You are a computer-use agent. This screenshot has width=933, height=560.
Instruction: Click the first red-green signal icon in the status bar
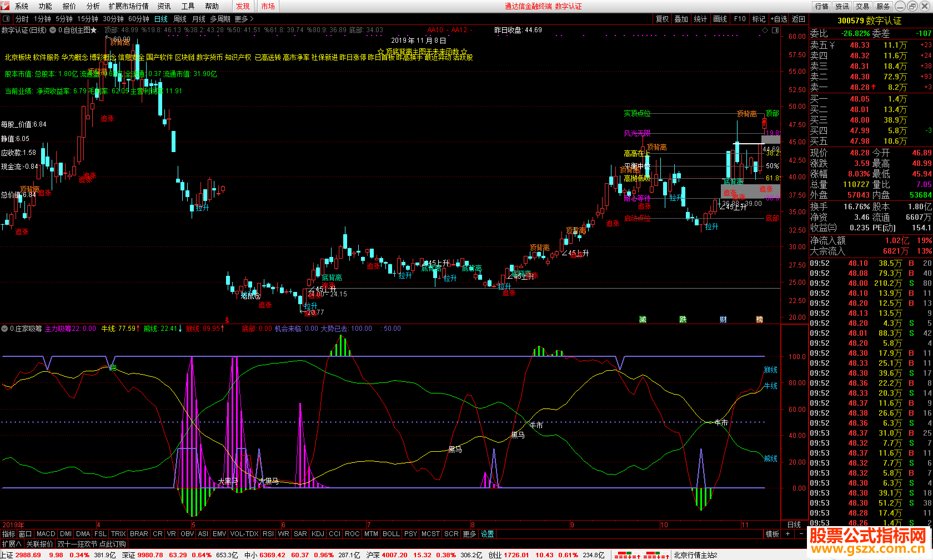[627, 555]
